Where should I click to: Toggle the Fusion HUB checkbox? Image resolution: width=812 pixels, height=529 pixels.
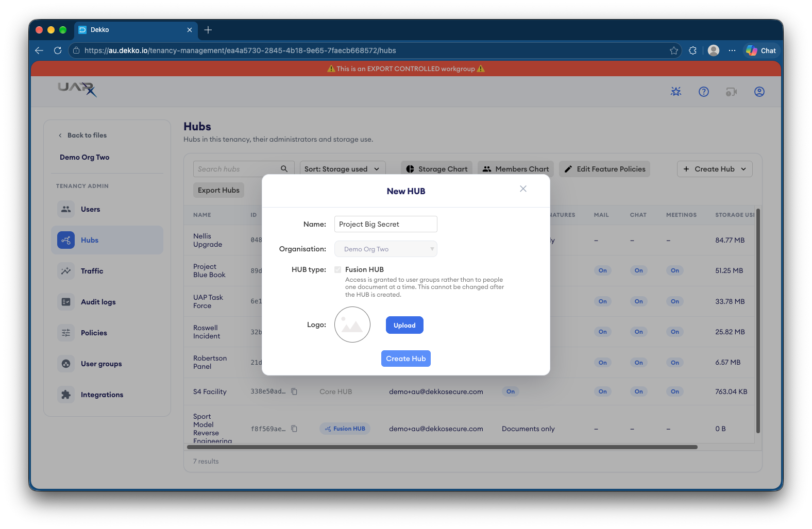[338, 269]
